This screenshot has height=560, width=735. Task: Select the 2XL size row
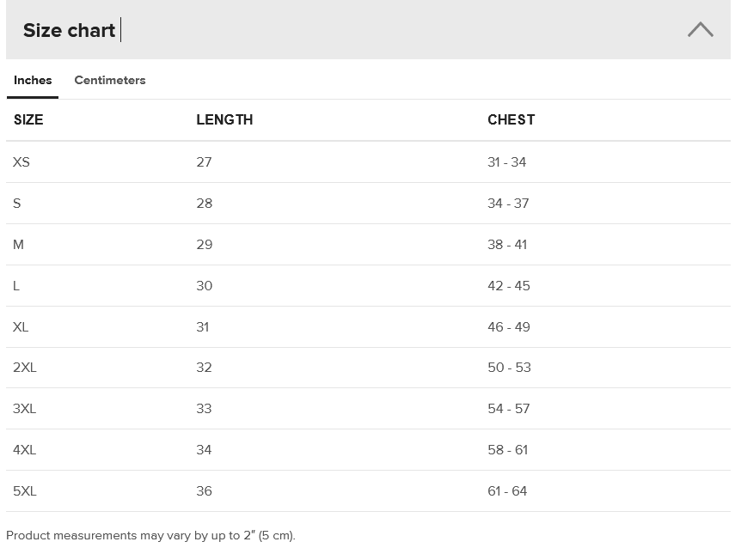tap(25, 367)
